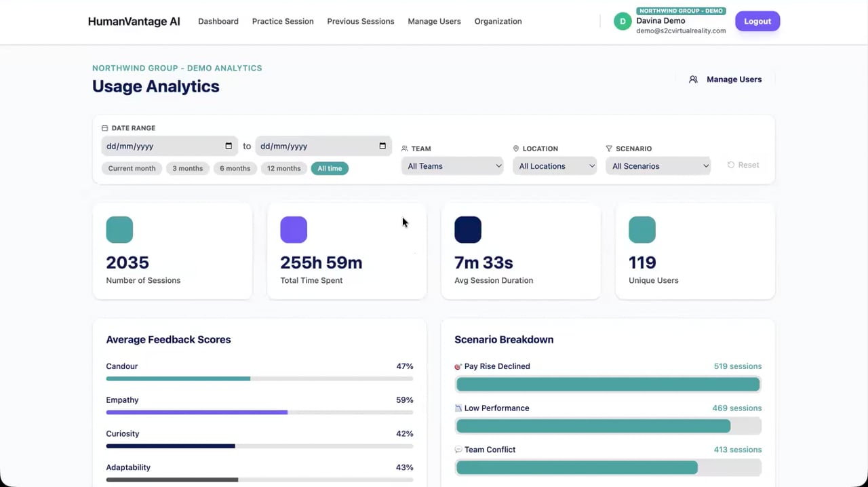
Task: Click the Candour score progress bar
Action: tap(260, 378)
